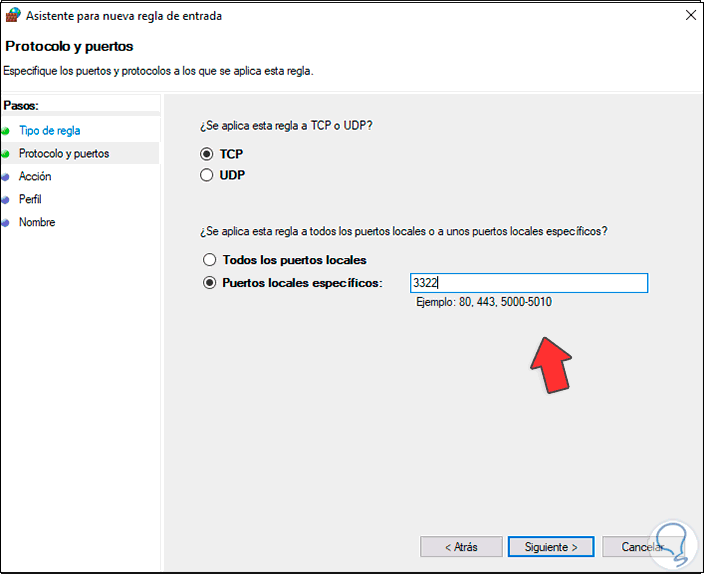This screenshot has width=704, height=574.
Task: Choose Todos los puertos locales option
Action: tap(209, 260)
